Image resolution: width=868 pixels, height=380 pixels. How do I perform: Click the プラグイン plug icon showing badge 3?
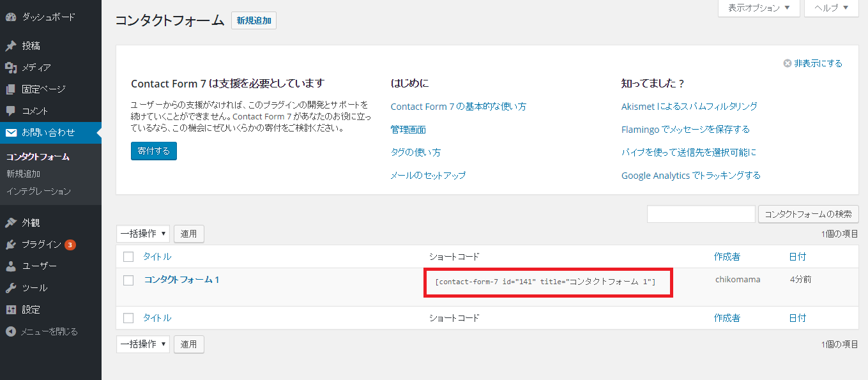11,244
